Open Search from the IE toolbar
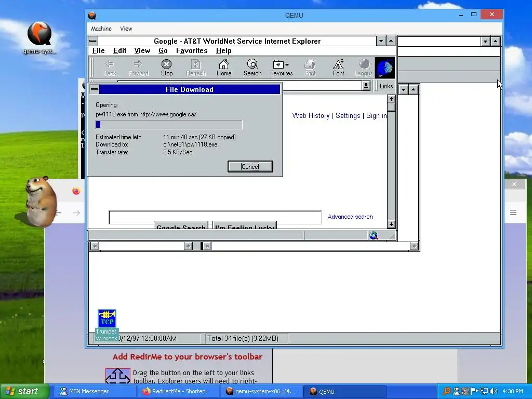Screen dimensions: 532x399 click(252, 68)
